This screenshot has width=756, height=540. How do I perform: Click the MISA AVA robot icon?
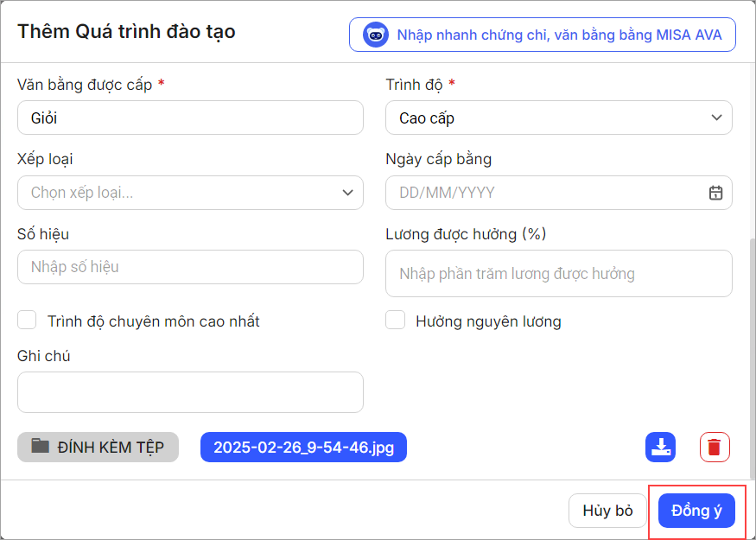376,35
